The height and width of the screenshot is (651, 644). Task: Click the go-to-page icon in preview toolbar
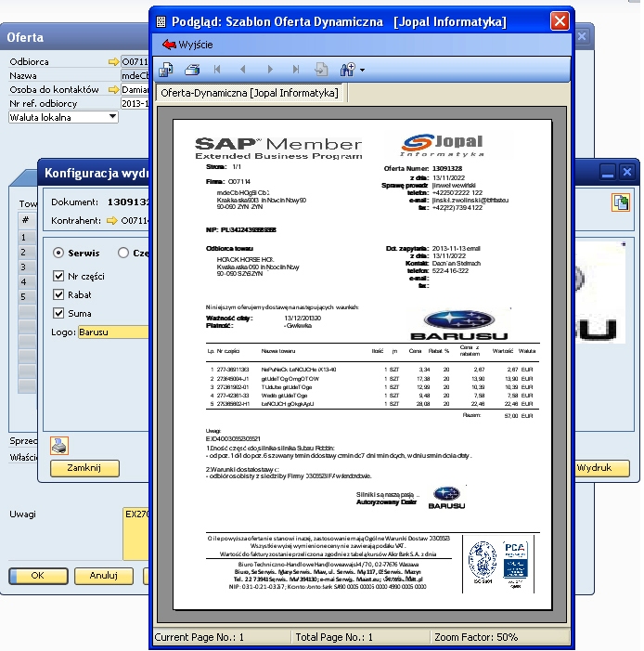point(322,70)
